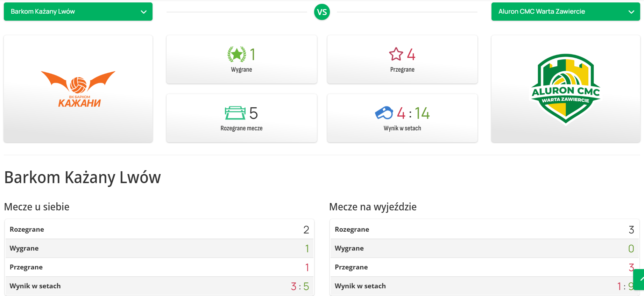
Task: Click Wynik w setach in Mecze u siebie
Action: pyautogui.click(x=160, y=286)
